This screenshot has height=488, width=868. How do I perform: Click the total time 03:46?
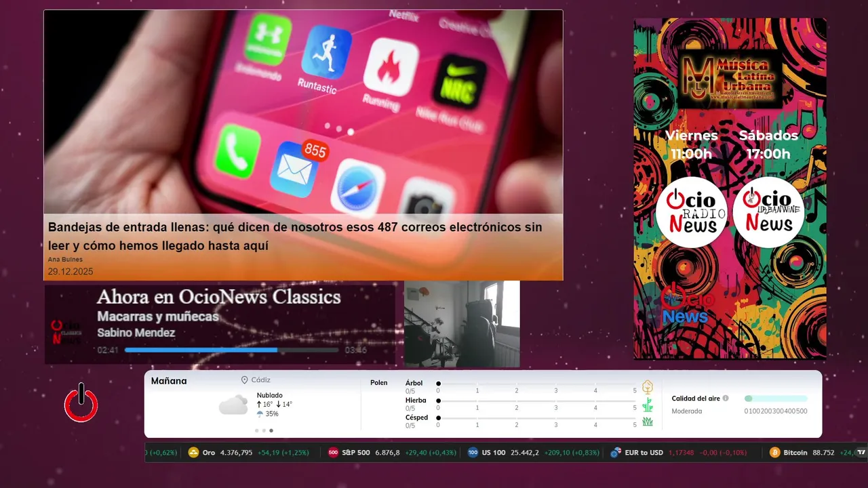click(x=356, y=350)
